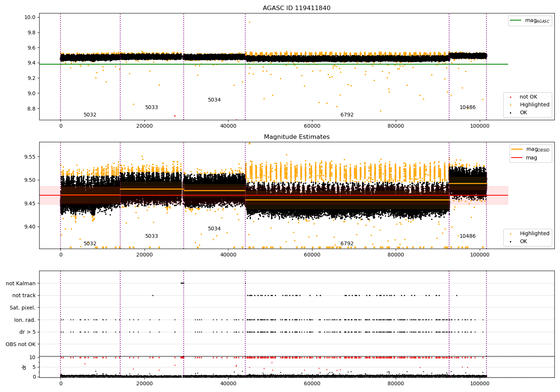This screenshot has width=560, height=392.
Task: Select the 9.0 y-axis tick label
Action: point(31,93)
